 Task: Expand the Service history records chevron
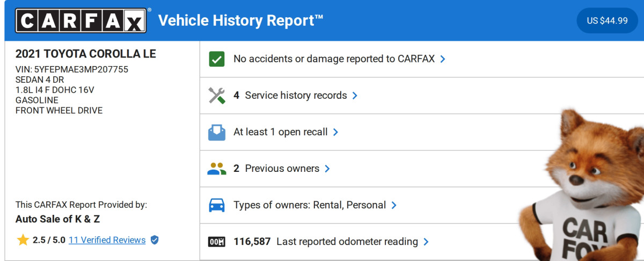point(355,96)
